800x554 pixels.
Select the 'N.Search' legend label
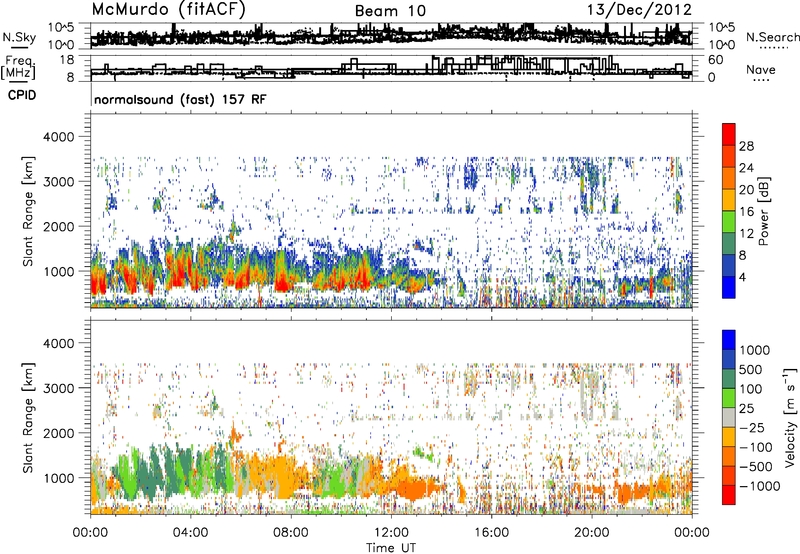coord(772,37)
